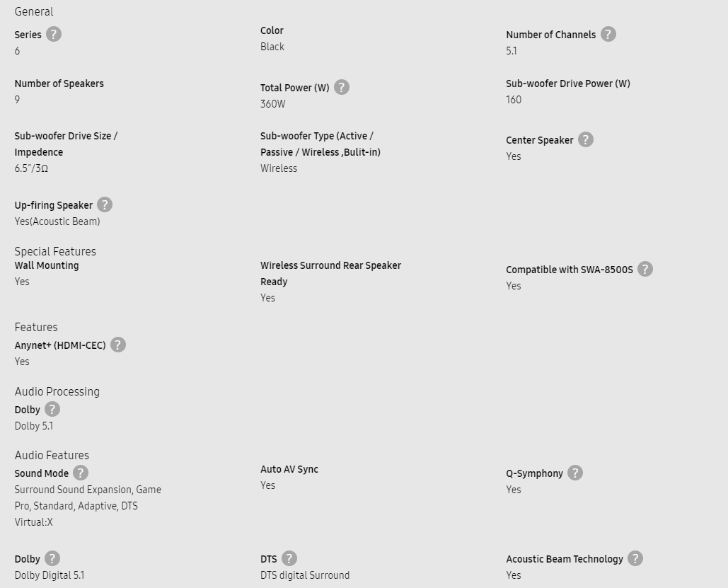Click the Anynet+ (HDMI-CEC) help icon
Viewport: 728px width, 588px height.
point(118,345)
